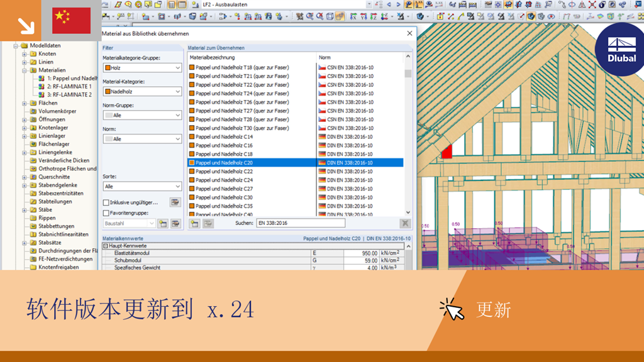Viewport: 644px width, 362px height.
Task: Select row Pappel und Nadelholz C35
Action: (296, 206)
